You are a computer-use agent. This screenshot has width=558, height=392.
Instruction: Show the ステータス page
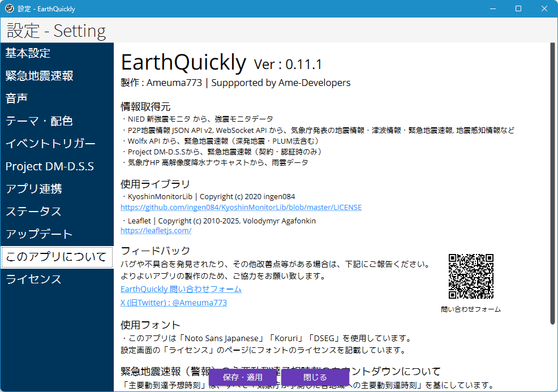point(57,212)
